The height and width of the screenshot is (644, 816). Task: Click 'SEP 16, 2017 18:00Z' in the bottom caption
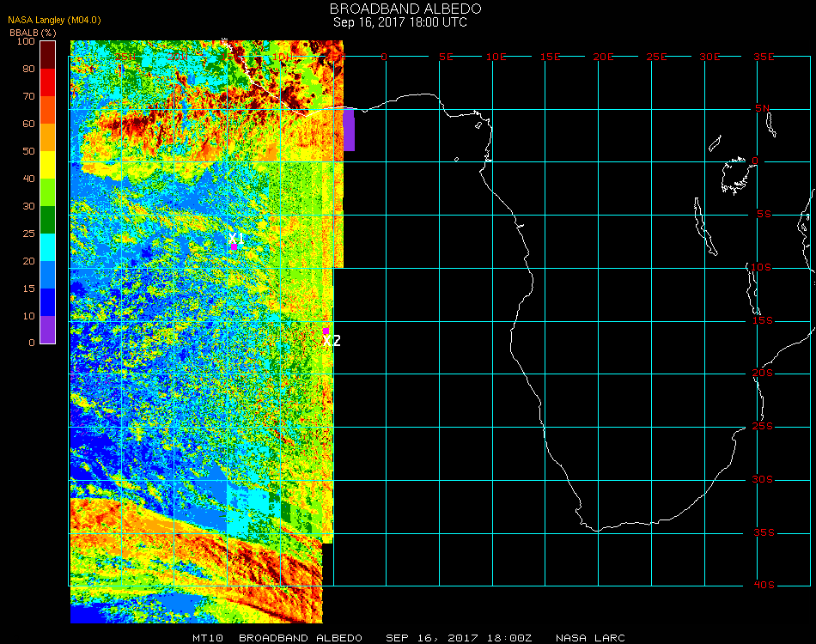pyautogui.click(x=459, y=638)
